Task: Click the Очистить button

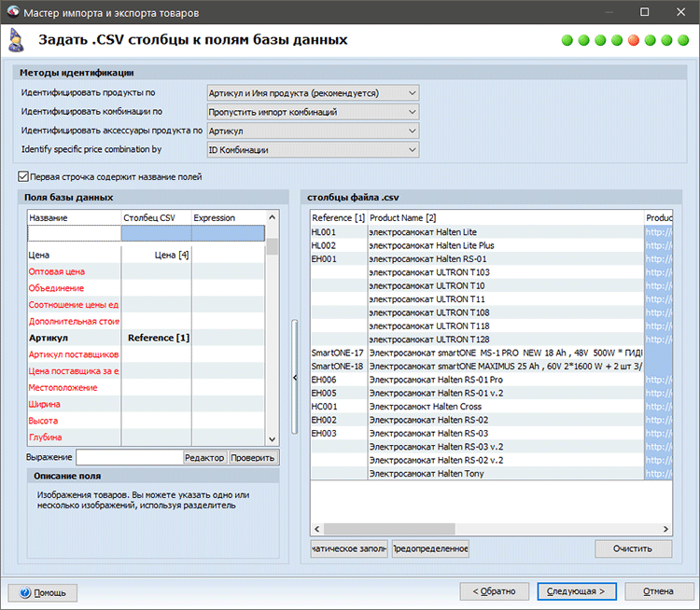Action: pos(633,548)
